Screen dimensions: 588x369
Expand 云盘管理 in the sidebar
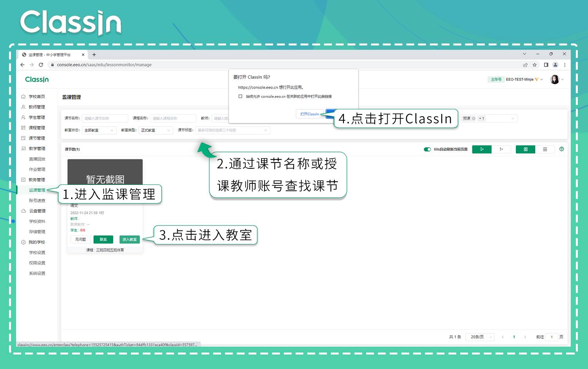37,211
